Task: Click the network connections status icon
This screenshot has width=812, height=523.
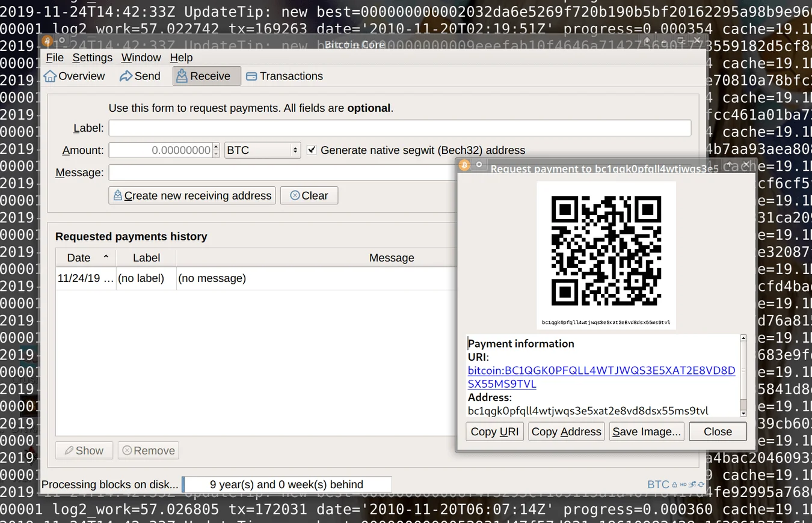Action: coord(692,485)
